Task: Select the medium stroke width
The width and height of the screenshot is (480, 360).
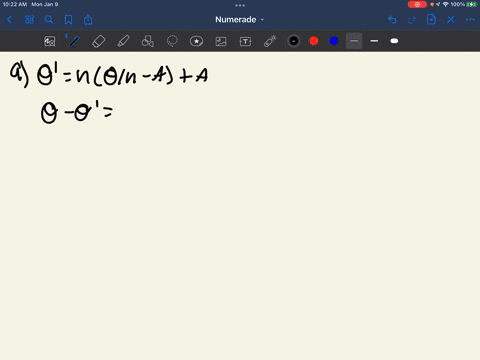Action: coord(374,41)
